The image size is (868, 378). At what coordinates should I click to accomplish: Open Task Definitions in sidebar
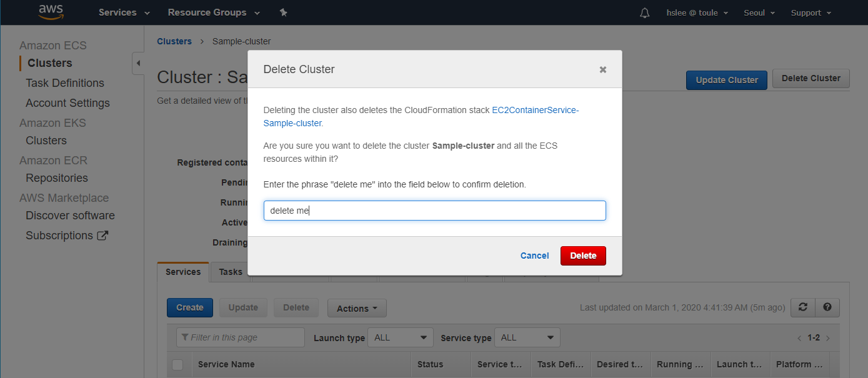pos(65,83)
